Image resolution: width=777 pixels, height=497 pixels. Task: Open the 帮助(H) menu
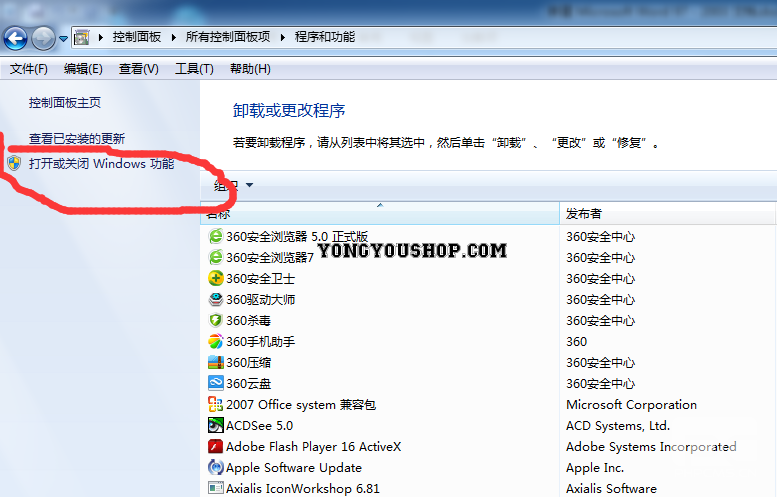point(250,69)
